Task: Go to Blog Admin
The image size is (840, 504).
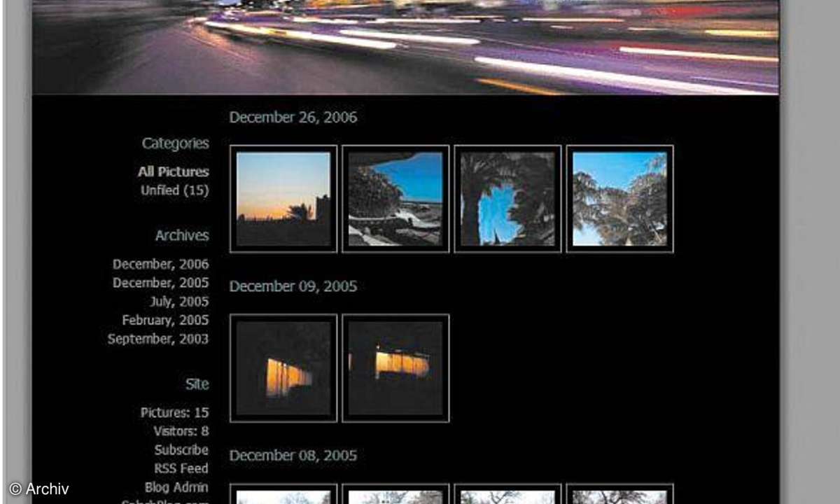Action: tap(176, 487)
